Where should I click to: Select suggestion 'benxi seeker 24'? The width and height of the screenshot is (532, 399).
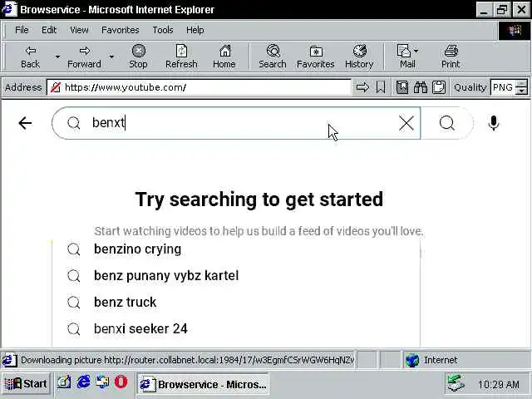pos(236,328)
